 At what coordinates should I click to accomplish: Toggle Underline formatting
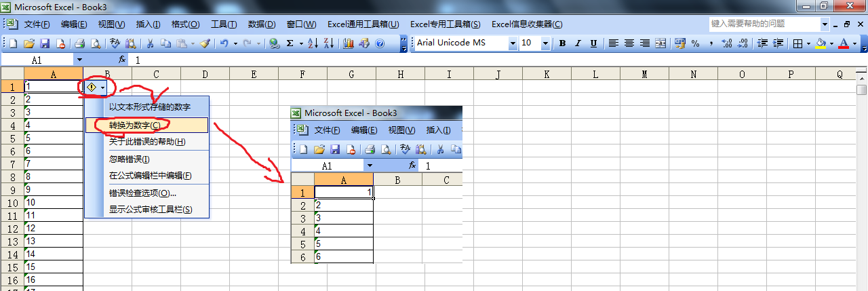click(593, 43)
